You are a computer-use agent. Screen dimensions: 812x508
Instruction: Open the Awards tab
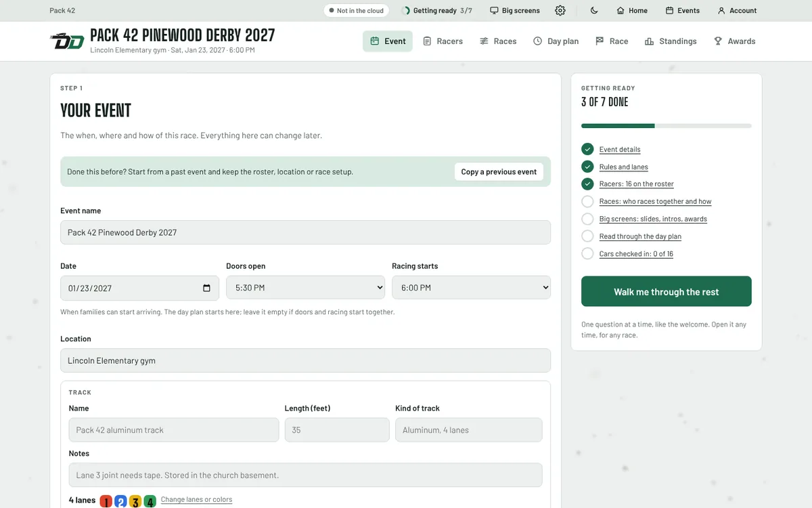pyautogui.click(x=734, y=41)
